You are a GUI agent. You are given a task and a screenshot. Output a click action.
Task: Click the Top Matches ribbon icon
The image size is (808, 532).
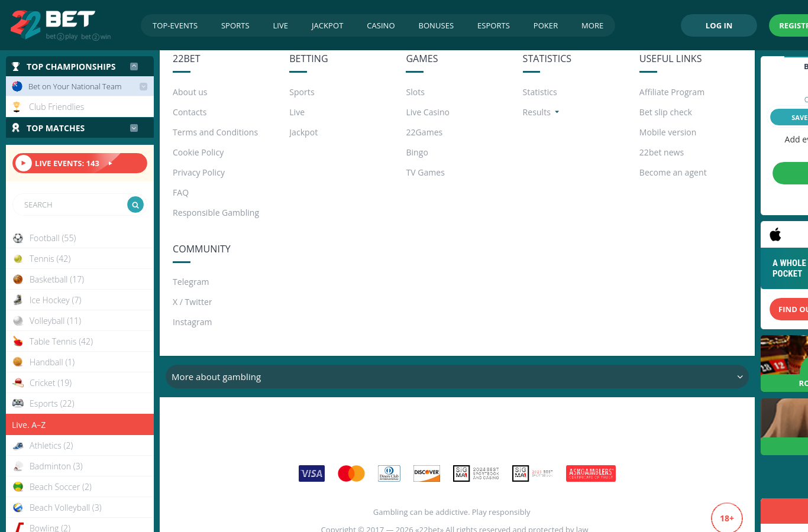16,128
